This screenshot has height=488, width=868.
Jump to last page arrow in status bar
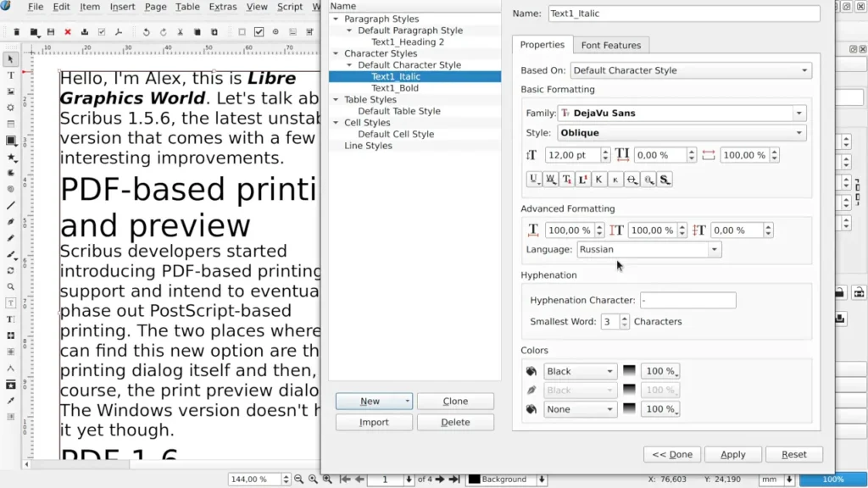(x=454, y=480)
